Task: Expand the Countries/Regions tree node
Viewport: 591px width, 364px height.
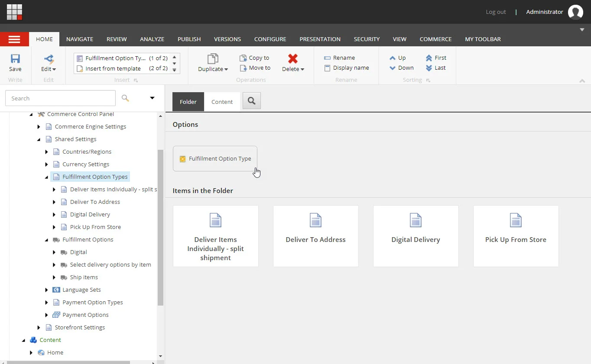Action: click(x=47, y=152)
